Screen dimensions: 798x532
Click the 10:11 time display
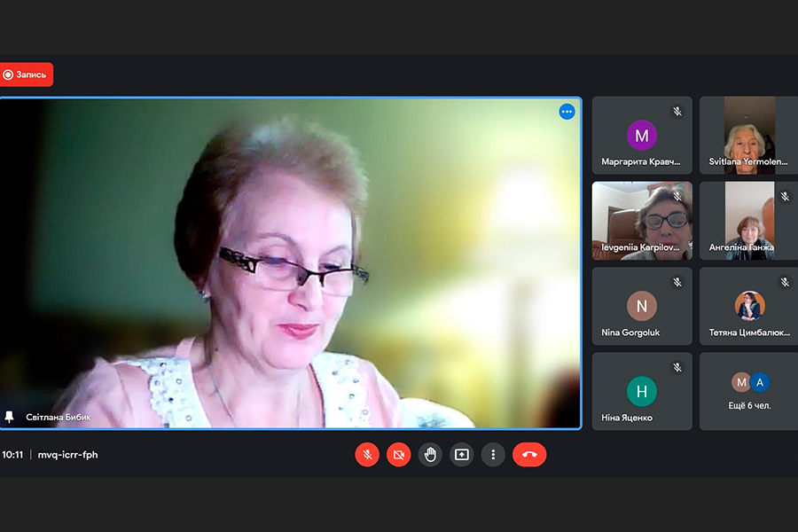(12, 455)
